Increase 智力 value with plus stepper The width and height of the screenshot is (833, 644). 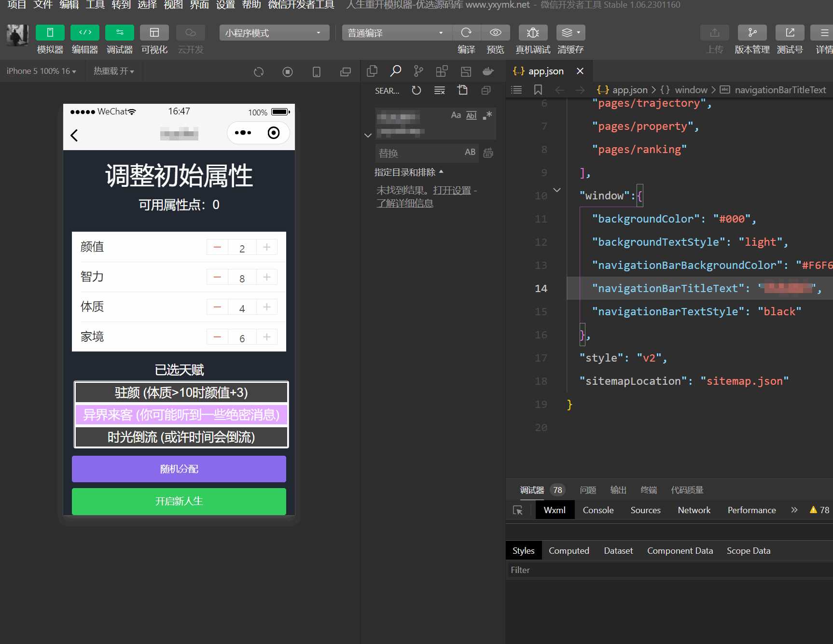[266, 277]
